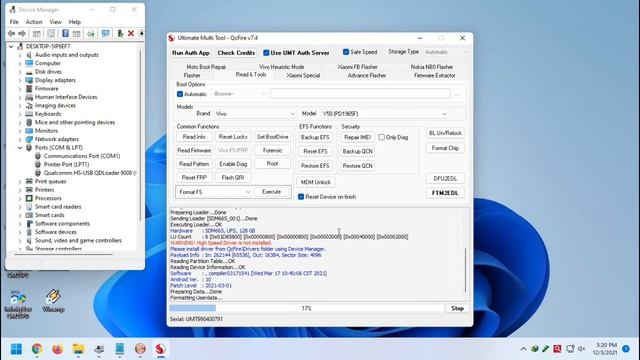Open the Windows Start menu
The height and width of the screenshot is (360, 640).
point(16,349)
